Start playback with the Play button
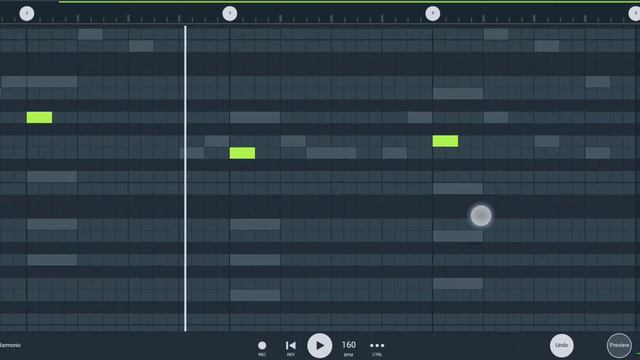Viewport: 640px width, 360px height. pos(320,345)
